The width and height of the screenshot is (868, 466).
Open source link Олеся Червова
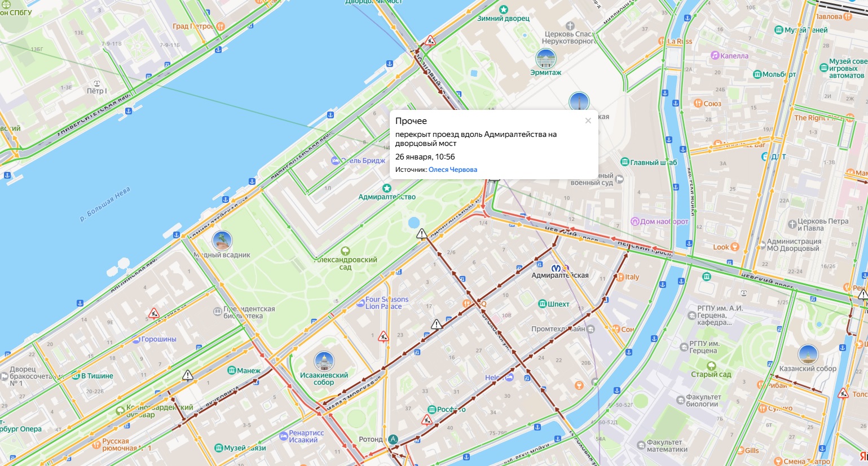[x=452, y=170]
